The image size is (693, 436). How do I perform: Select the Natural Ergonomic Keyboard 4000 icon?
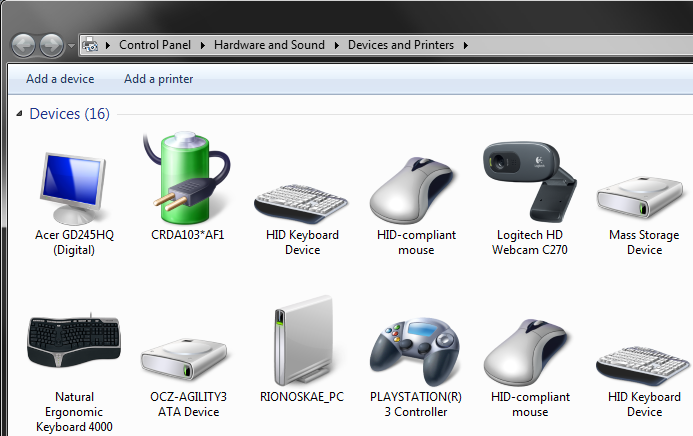pyautogui.click(x=74, y=341)
